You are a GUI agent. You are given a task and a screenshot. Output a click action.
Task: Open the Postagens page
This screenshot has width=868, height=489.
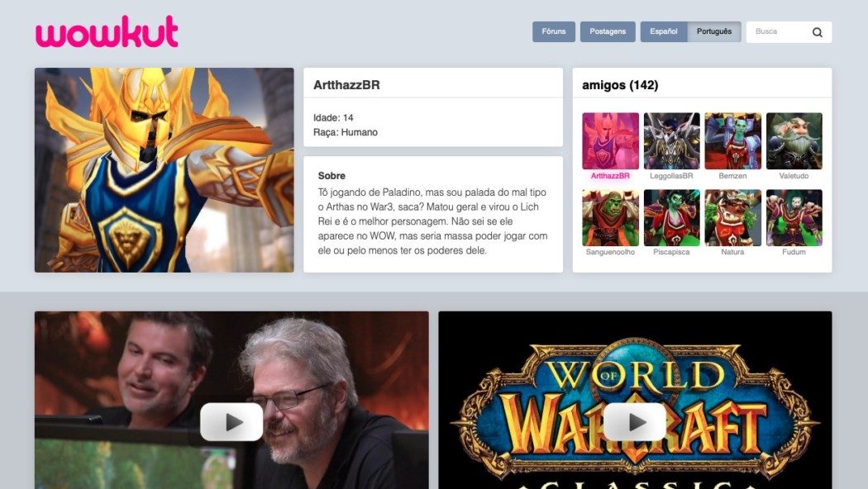click(608, 31)
